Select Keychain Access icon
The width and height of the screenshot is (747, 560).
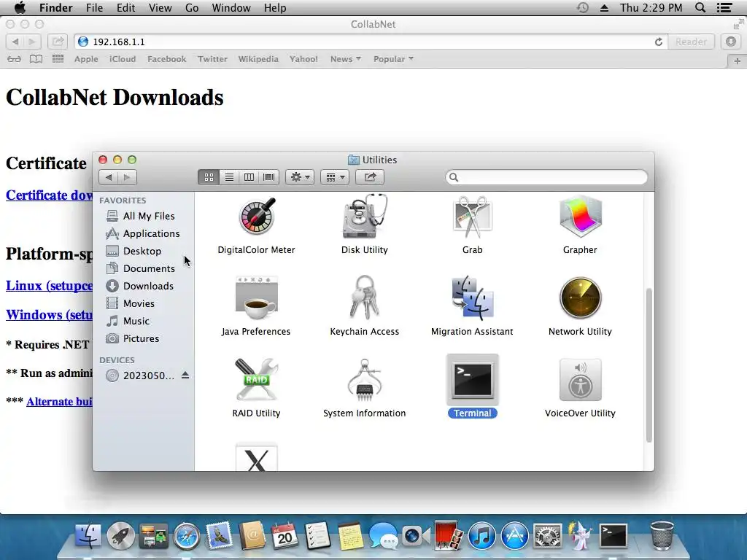click(365, 297)
